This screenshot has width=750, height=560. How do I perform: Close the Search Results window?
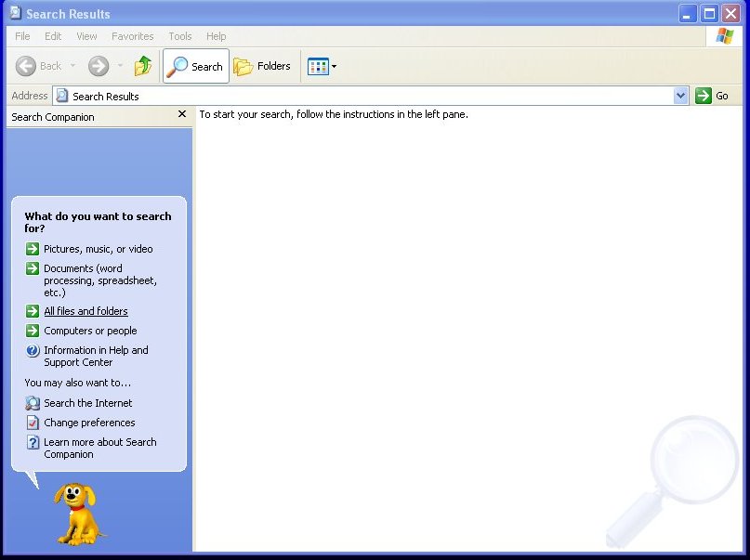coord(730,13)
